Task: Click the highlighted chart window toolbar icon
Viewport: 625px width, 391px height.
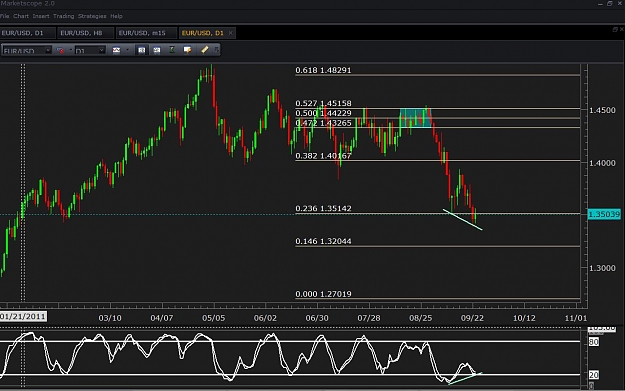Action: coord(142,50)
